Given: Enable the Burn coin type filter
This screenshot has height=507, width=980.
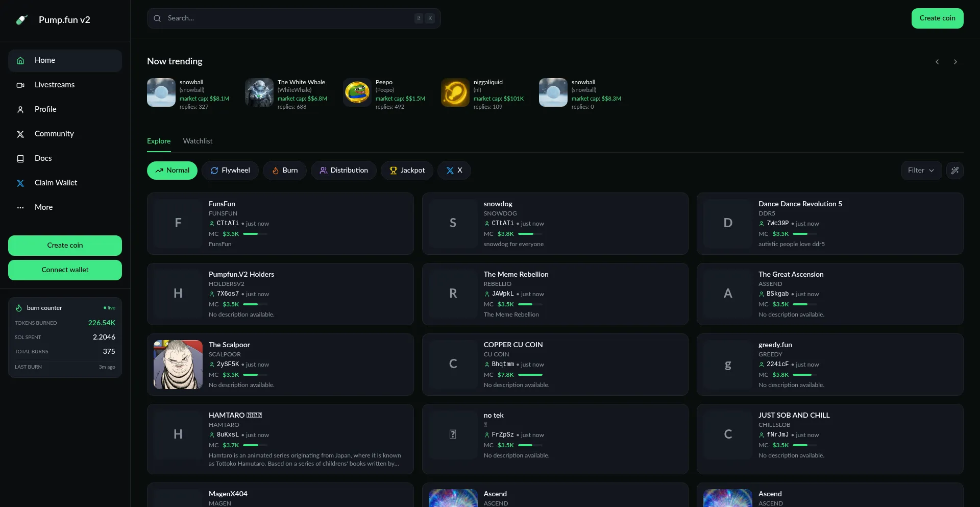Looking at the screenshot, I should (284, 171).
